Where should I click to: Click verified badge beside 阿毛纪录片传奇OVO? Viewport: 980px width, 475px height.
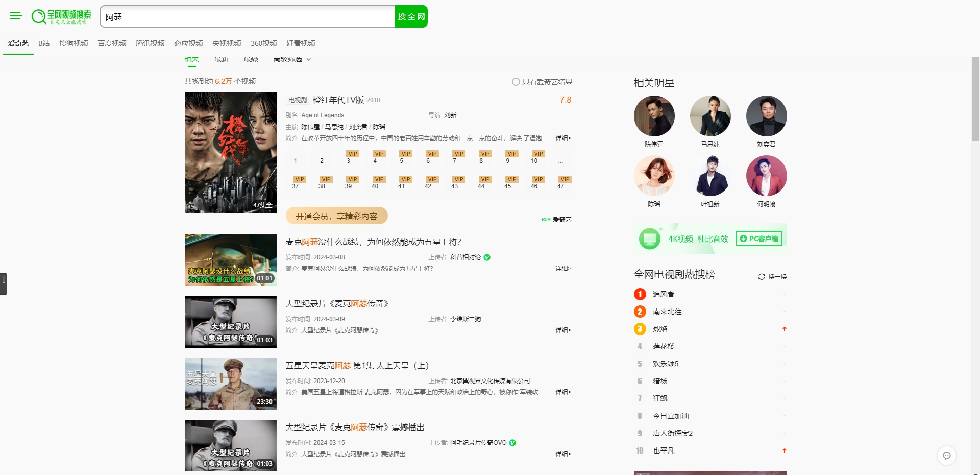pyautogui.click(x=512, y=443)
